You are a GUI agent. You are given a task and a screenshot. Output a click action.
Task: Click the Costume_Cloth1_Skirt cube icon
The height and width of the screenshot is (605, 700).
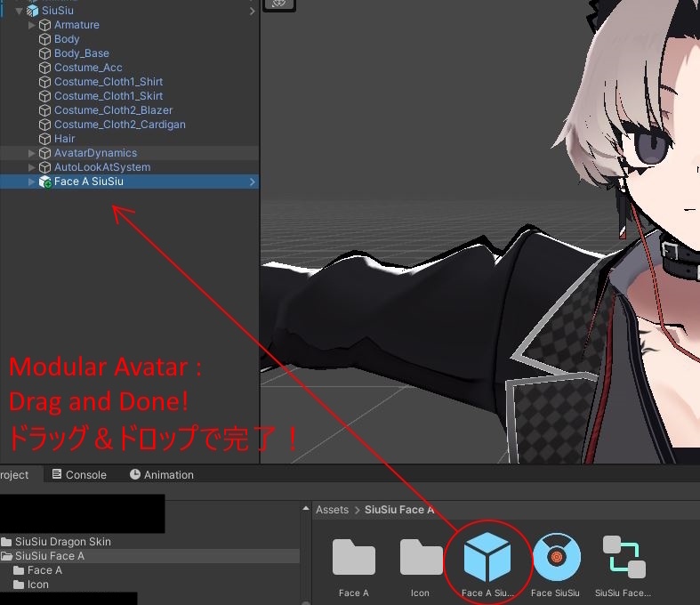click(44, 96)
